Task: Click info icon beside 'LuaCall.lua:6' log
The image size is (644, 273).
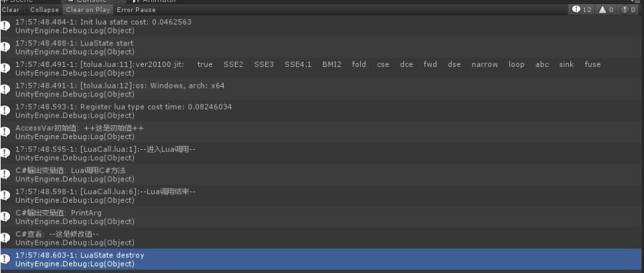Action: (5, 196)
